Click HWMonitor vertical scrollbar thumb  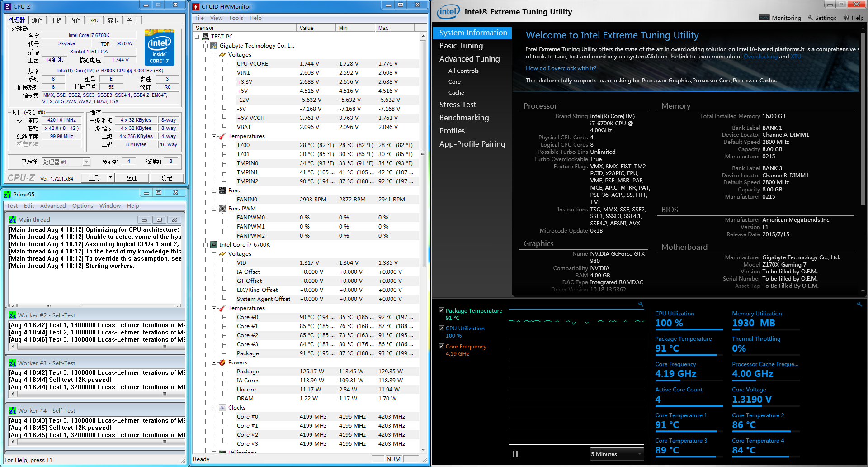click(423, 153)
